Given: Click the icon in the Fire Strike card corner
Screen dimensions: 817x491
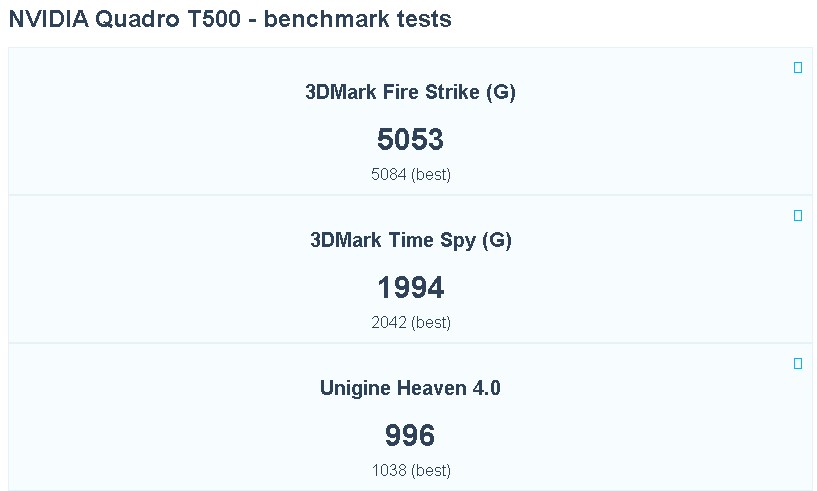Looking at the screenshot, I should point(798,68).
